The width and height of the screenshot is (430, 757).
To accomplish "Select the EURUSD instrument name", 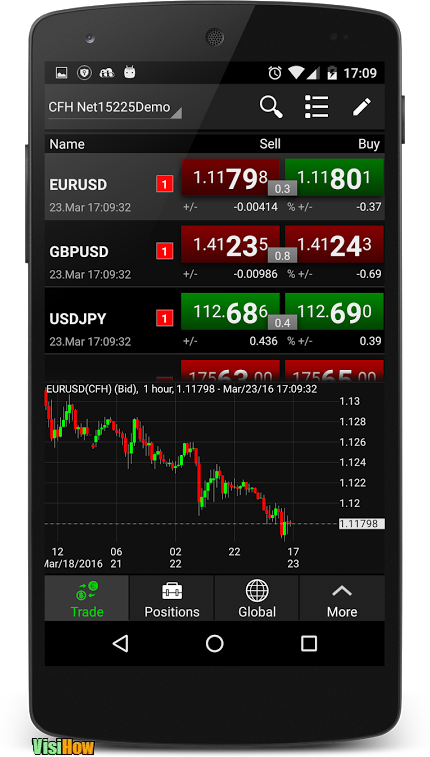I will 78,185.
